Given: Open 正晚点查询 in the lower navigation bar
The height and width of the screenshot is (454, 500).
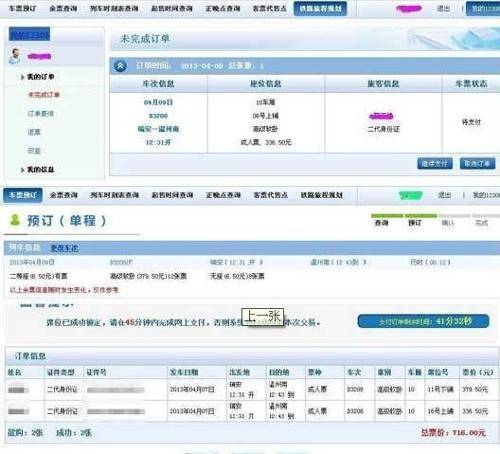Looking at the screenshot, I should tap(223, 195).
